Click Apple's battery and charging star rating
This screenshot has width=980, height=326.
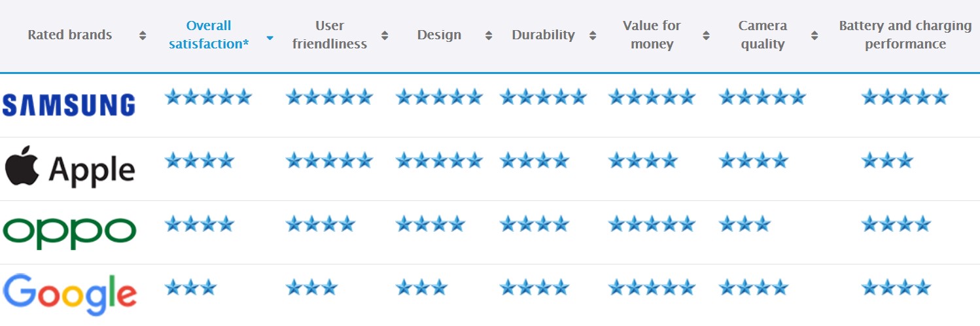pos(886,160)
